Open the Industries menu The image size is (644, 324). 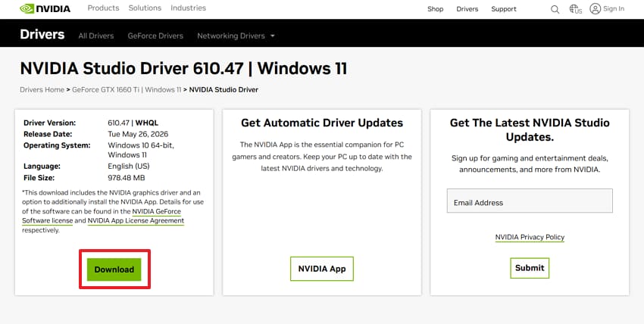pos(188,8)
